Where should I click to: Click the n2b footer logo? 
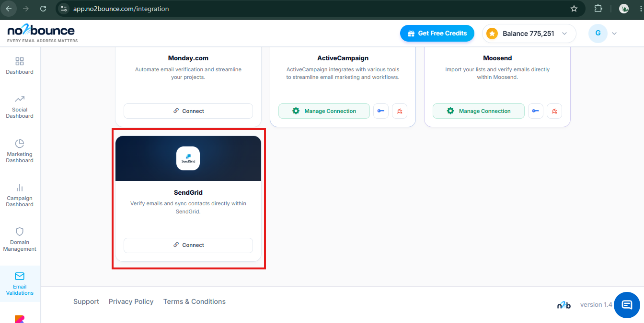click(563, 305)
